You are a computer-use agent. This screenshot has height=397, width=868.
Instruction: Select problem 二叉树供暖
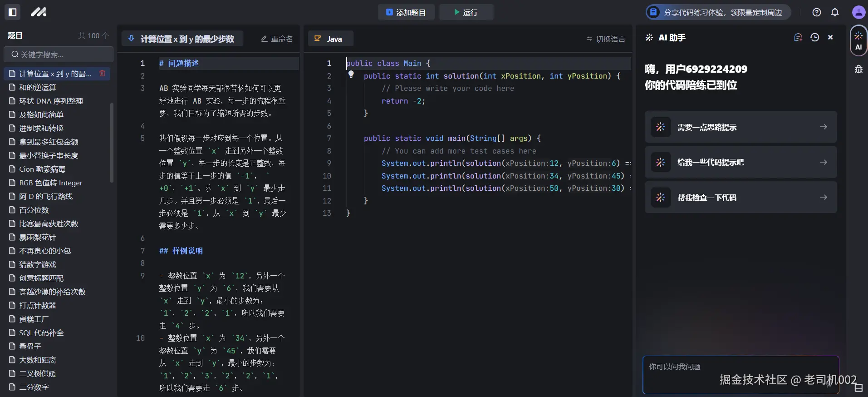(x=57, y=373)
